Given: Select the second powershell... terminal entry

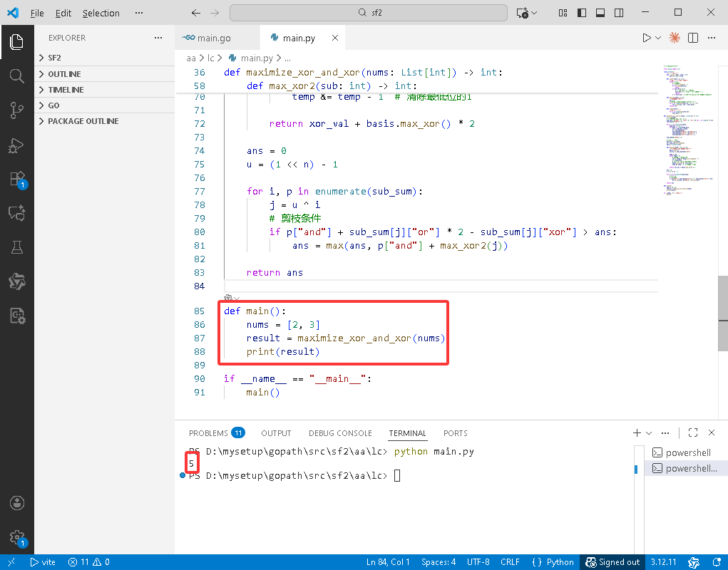Looking at the screenshot, I should [686, 468].
